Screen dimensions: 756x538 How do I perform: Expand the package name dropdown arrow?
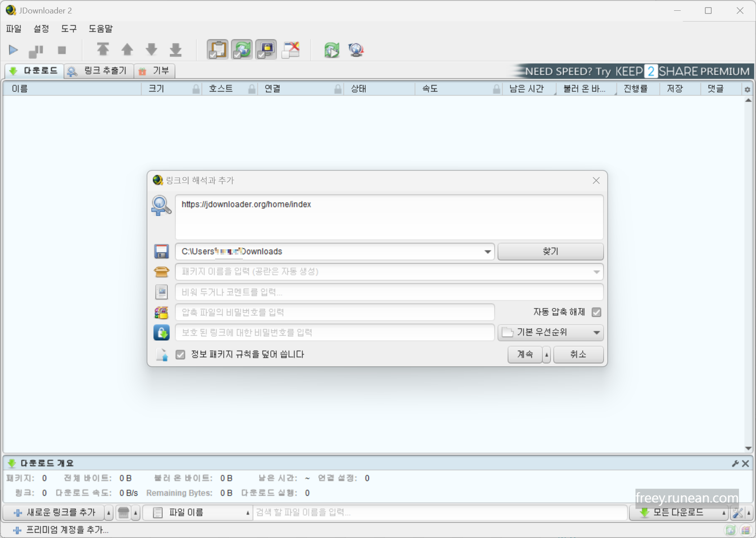pyautogui.click(x=596, y=272)
